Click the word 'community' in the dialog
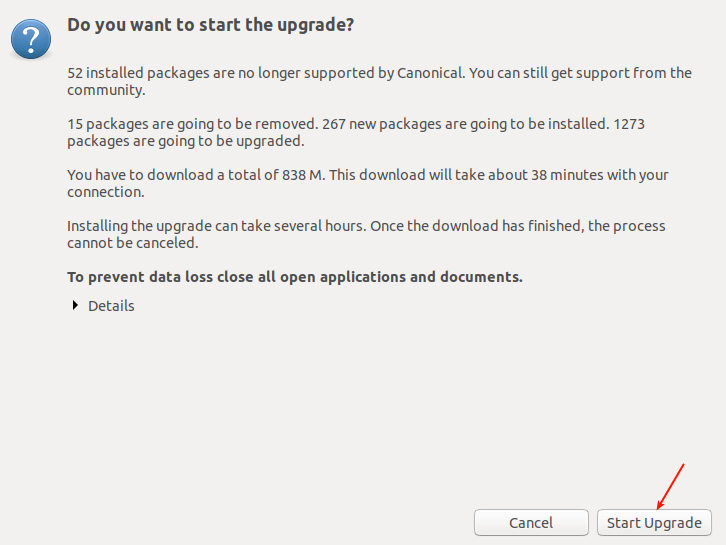 click(x=106, y=90)
